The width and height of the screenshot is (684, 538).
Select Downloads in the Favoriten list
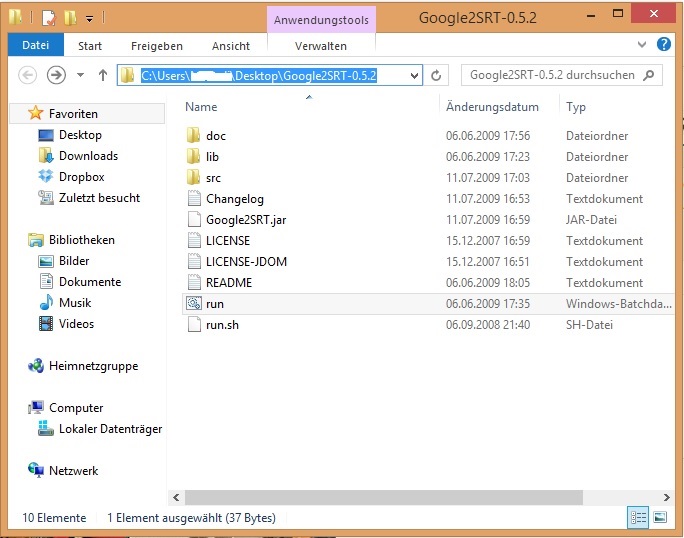[x=88, y=156]
